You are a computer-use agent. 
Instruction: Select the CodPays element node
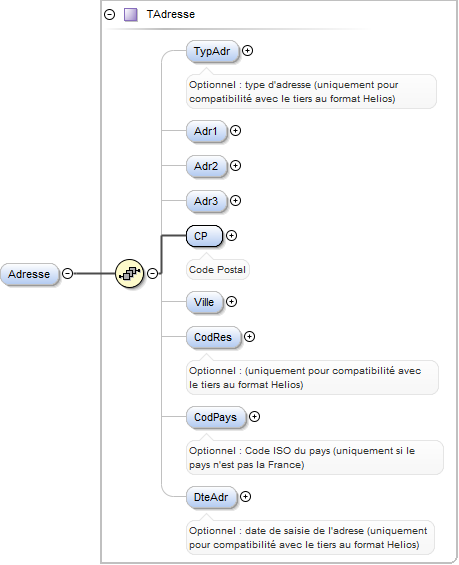click(x=215, y=417)
